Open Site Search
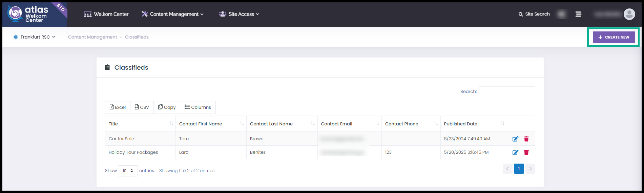 click(534, 14)
